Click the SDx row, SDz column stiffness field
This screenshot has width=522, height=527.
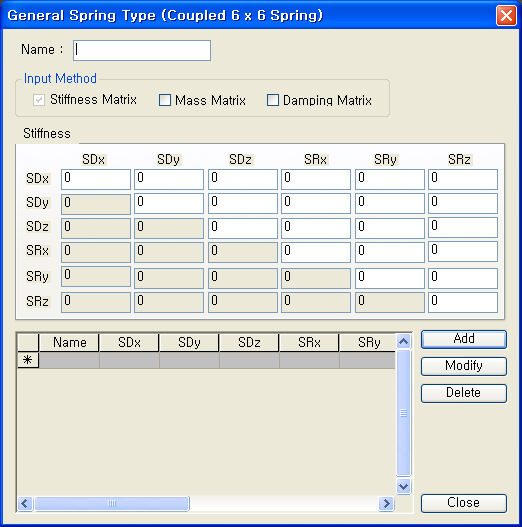243,179
